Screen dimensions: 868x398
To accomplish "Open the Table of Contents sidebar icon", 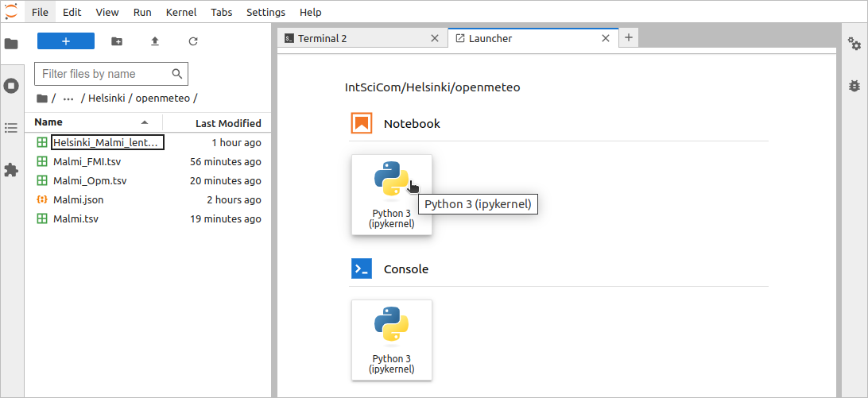I will [x=11, y=129].
